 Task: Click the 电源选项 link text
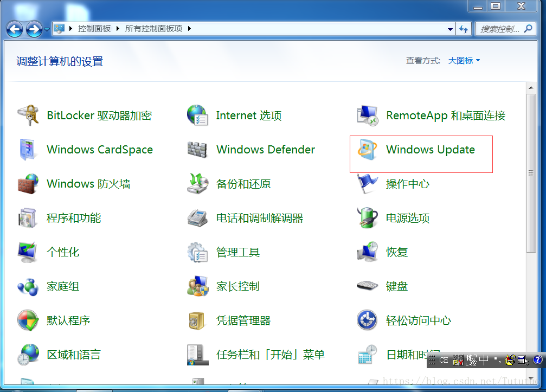click(408, 218)
